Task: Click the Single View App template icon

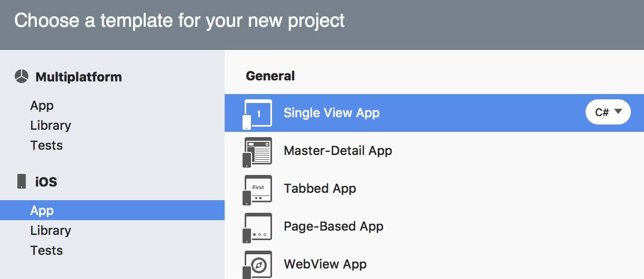Action: 258,113
